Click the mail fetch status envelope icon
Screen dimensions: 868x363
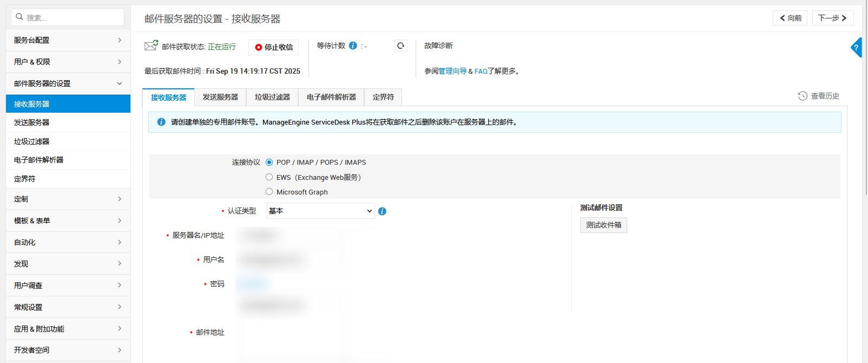(x=151, y=46)
